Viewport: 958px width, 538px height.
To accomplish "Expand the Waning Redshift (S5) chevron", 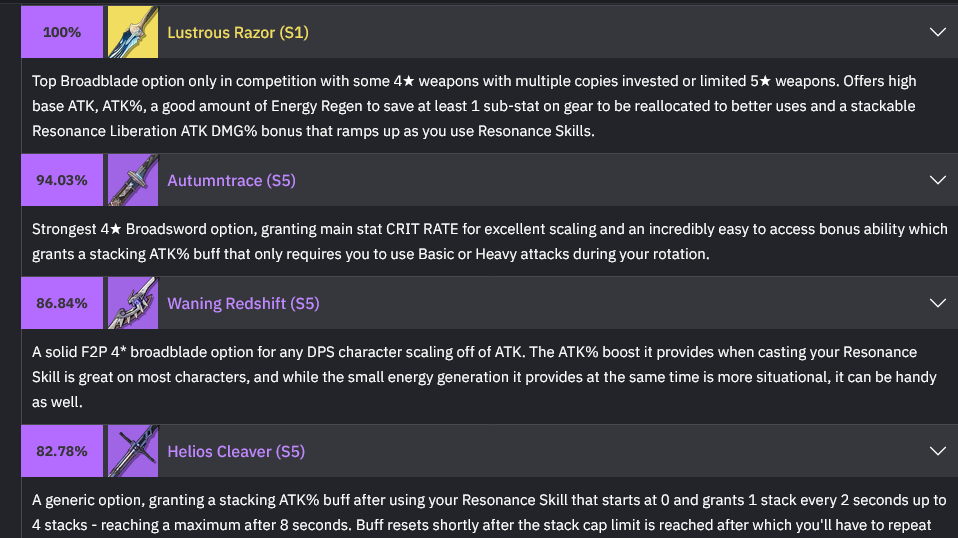I will click(937, 303).
